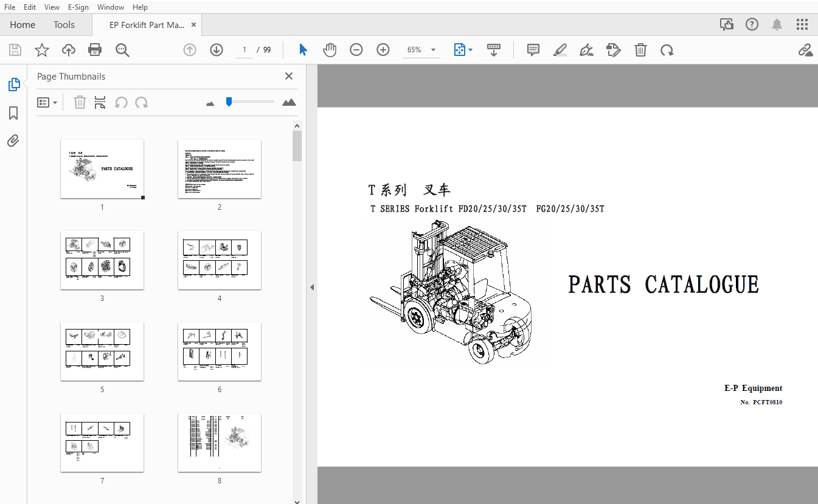This screenshot has height=504, width=818.
Task: Share the link with the chain cloud icon
Action: 805,50
